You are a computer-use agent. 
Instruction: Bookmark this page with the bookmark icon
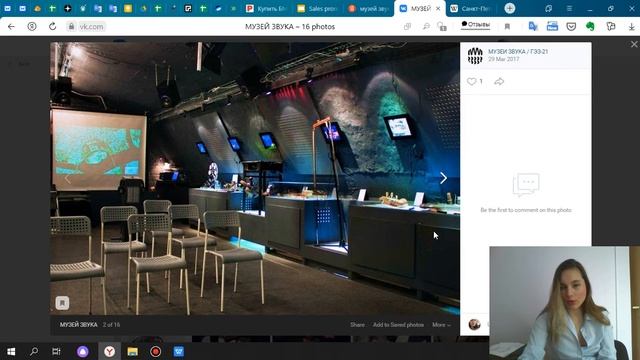[507, 27]
